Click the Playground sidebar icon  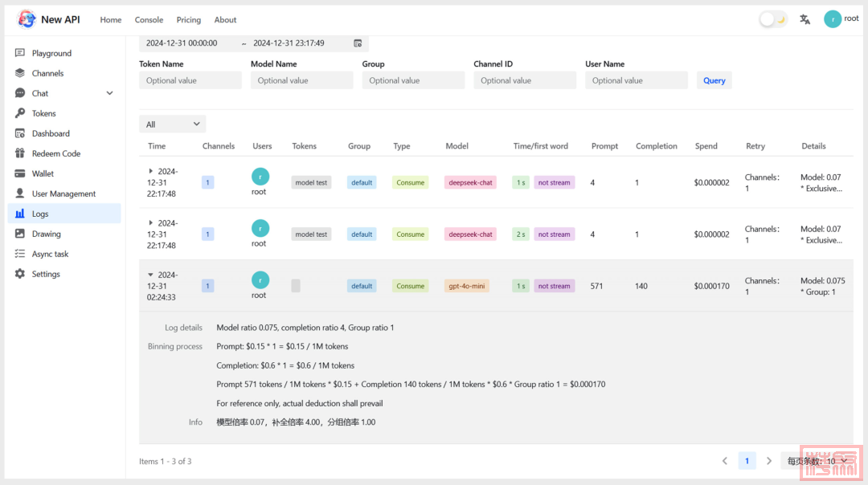(x=20, y=53)
